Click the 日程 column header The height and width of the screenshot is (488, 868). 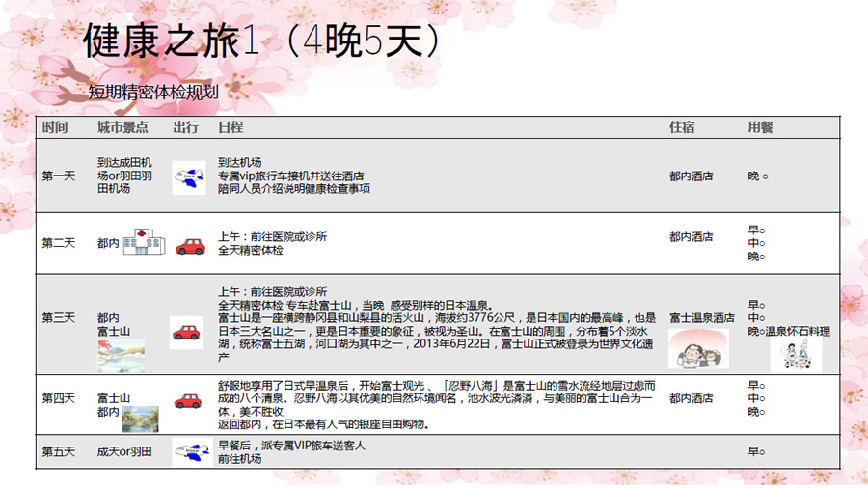231,127
